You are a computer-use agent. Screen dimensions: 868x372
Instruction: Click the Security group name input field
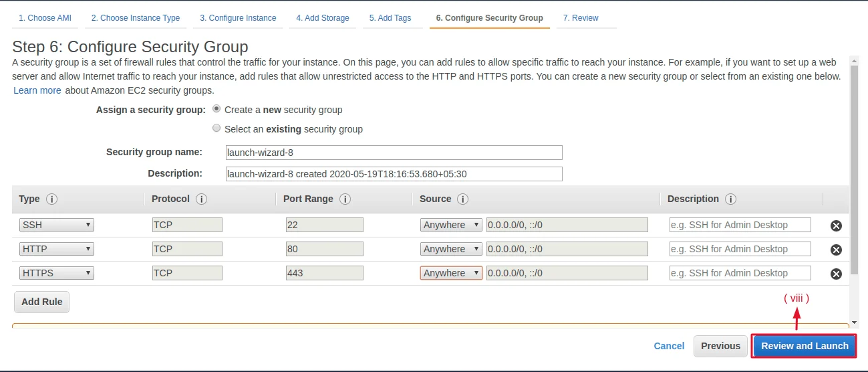394,153
